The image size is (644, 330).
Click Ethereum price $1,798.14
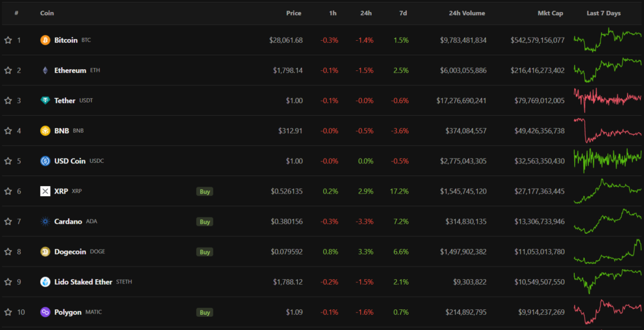[x=288, y=70]
